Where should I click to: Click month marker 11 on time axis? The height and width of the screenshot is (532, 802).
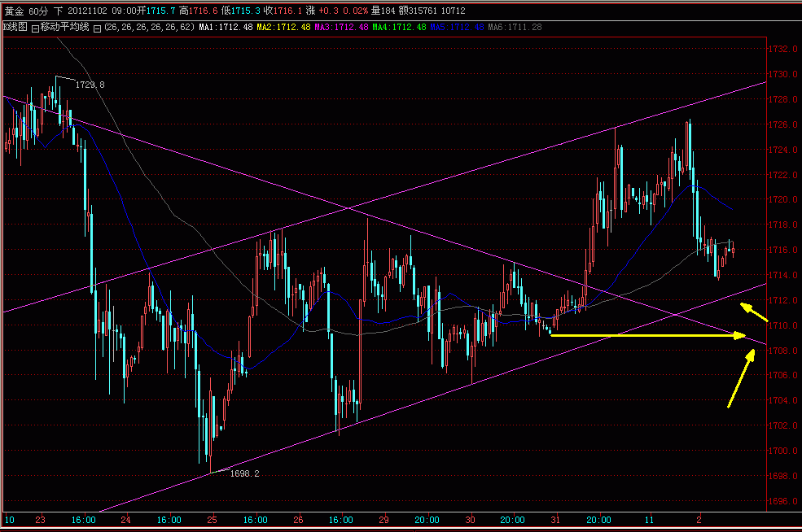point(649,521)
